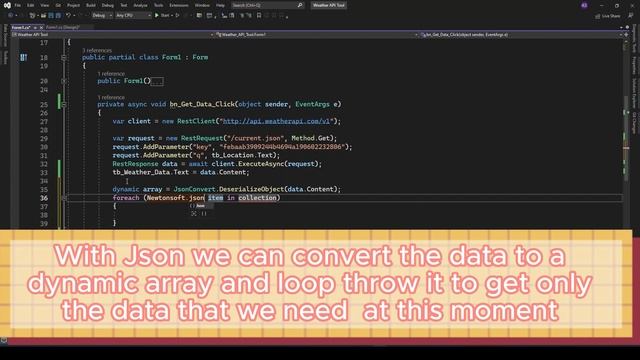
Task: Click the 1 reference link above bn_Get_Data_Click
Action: [x=111, y=97]
